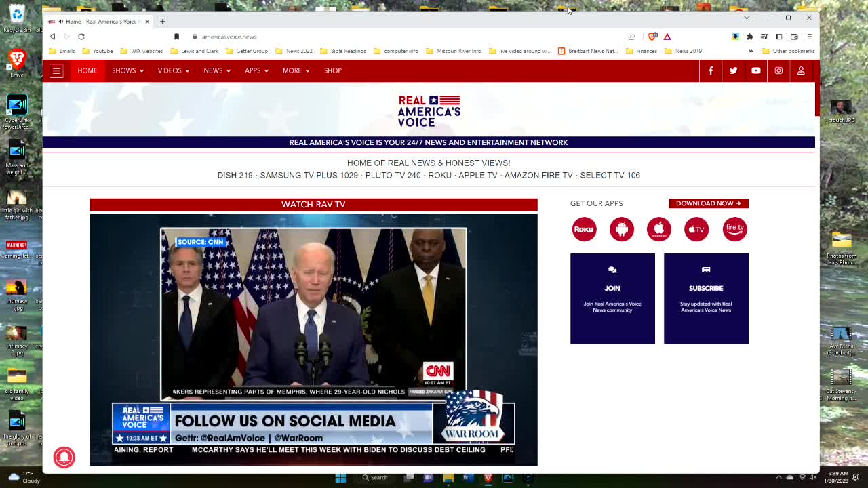This screenshot has height=488, width=868.
Task: Open the tab search chevron in title bar
Action: click(747, 18)
